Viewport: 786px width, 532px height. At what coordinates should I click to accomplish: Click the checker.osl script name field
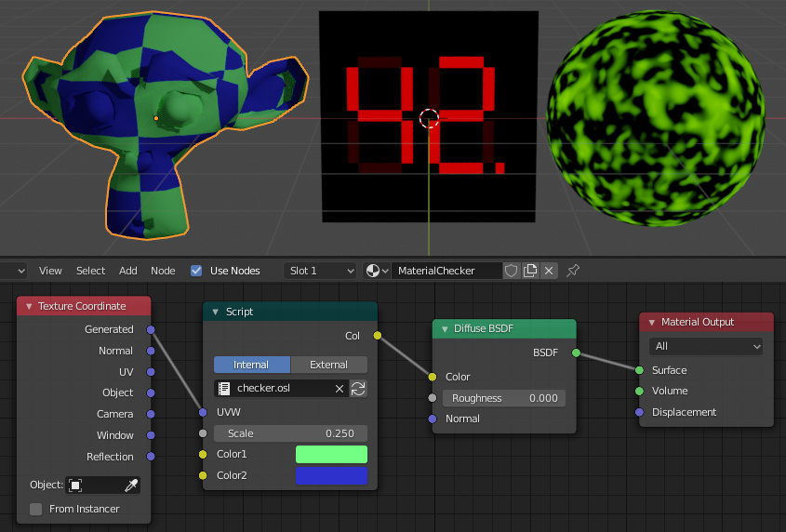coord(283,389)
